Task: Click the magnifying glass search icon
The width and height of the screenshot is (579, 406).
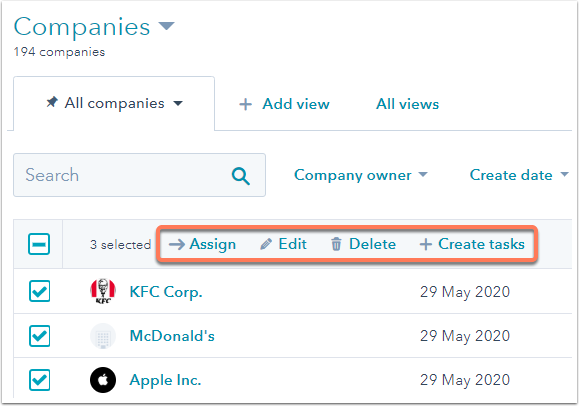Action: (241, 176)
